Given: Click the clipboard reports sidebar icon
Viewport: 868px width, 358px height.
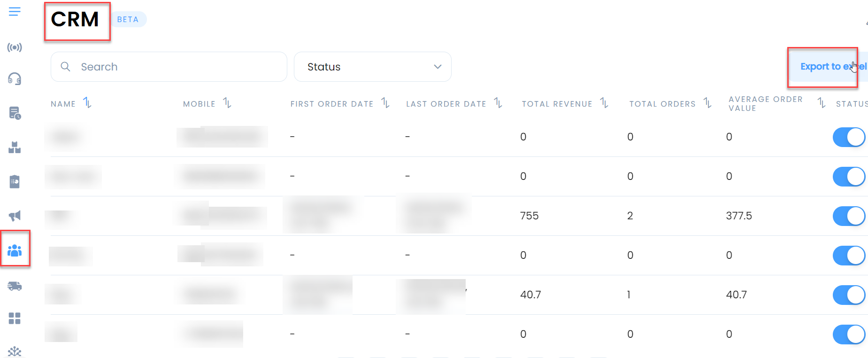Looking at the screenshot, I should point(15,181).
